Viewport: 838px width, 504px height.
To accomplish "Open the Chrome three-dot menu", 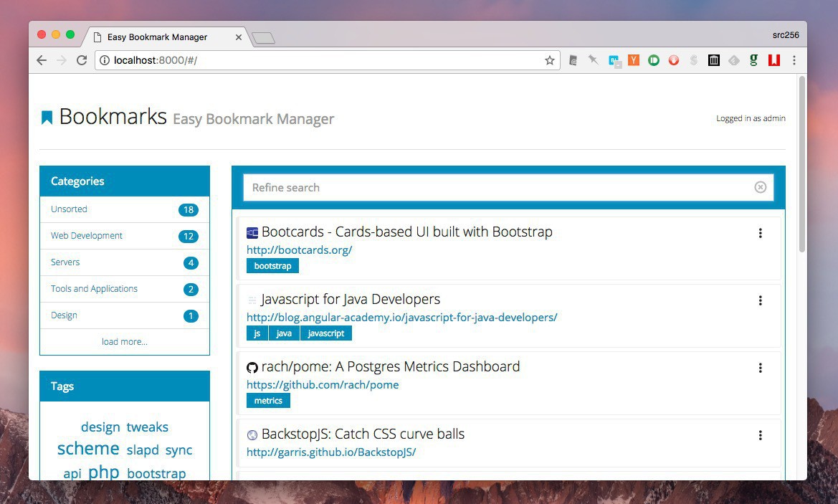I will coord(794,60).
